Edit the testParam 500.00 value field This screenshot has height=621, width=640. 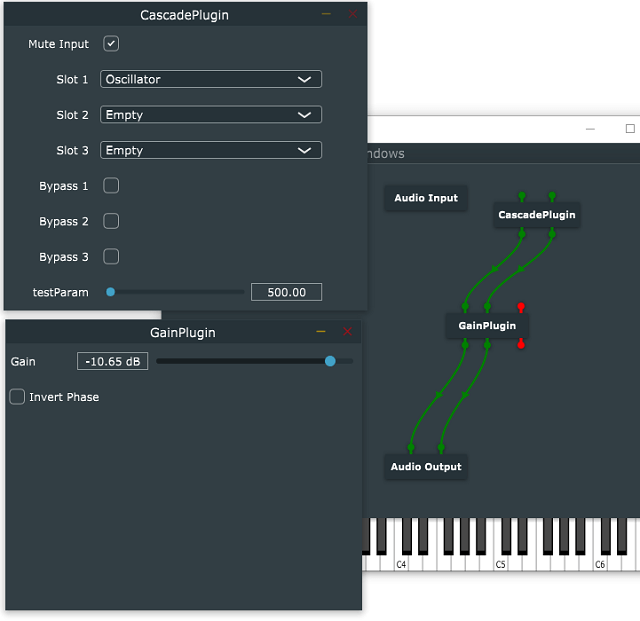286,292
